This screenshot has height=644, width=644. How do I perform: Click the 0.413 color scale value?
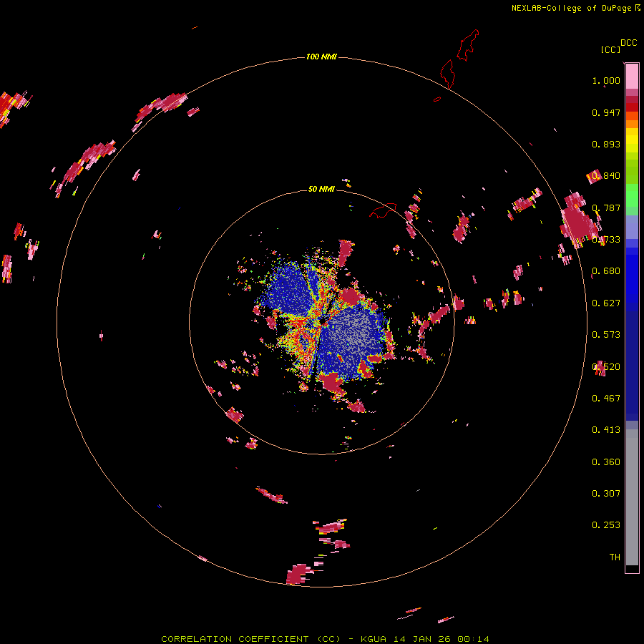(606, 430)
